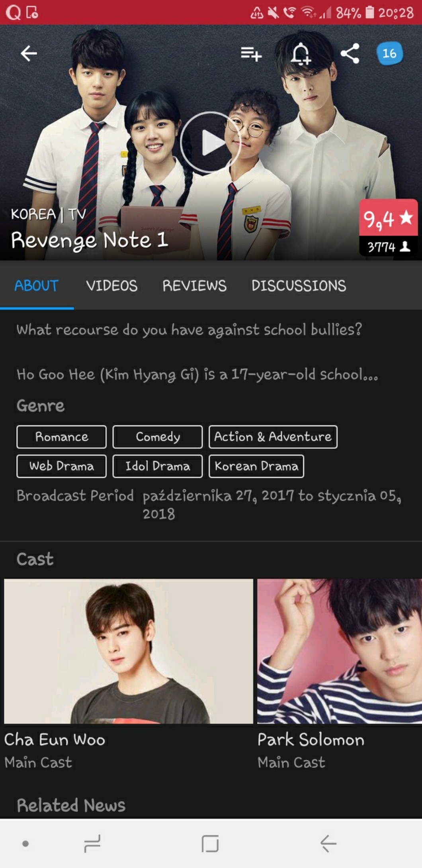Tap the 9,4 star rating box
Viewport: 422px width, 868px height.
(x=388, y=218)
